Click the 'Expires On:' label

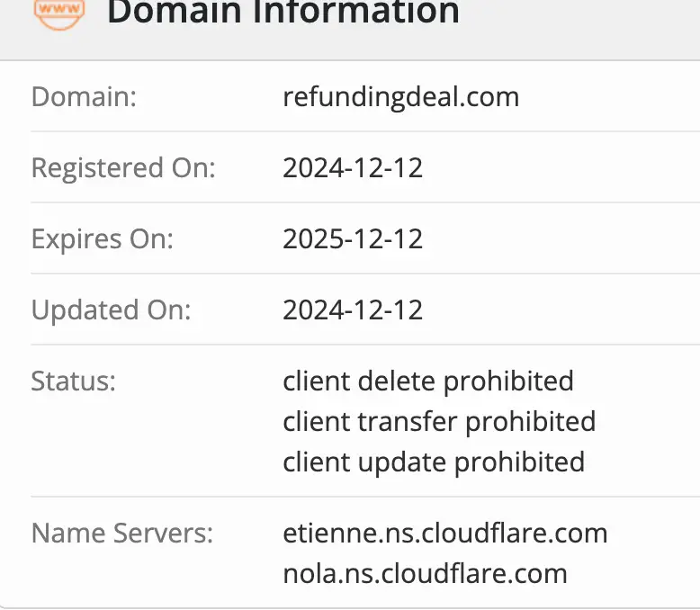102,238
